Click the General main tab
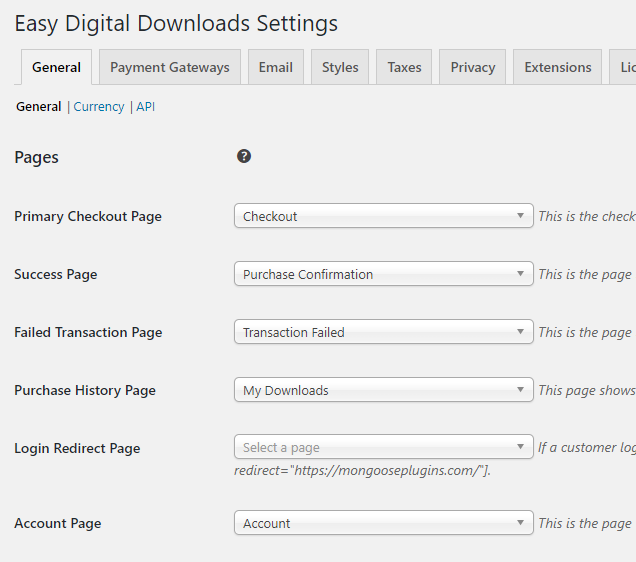Viewport: 636px width, 562px height. pos(56,67)
